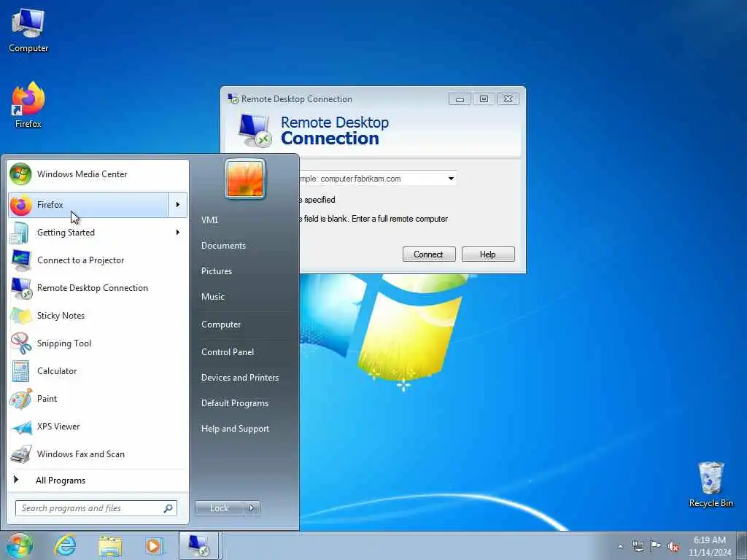Open Computer in Start menu right pane

tap(220, 324)
